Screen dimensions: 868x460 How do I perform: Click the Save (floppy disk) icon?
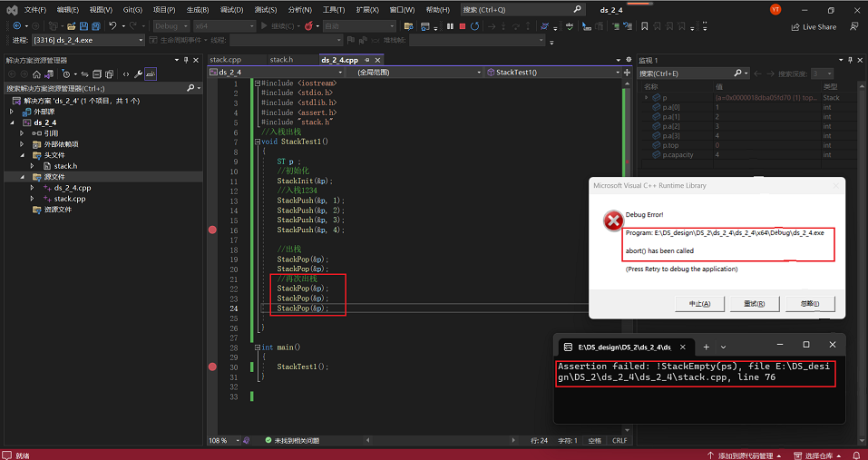[x=83, y=26]
